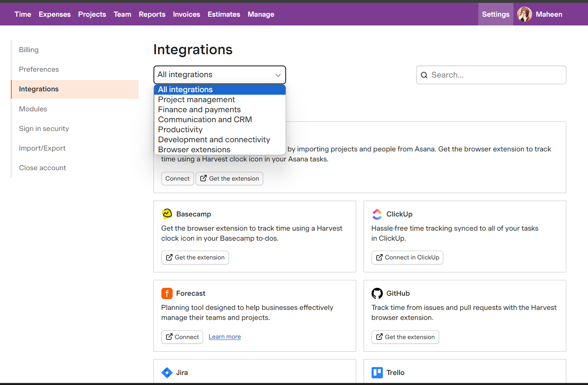Viewport: 588px width, 385px height.
Task: Open Sign in security settings
Action: [x=44, y=128]
